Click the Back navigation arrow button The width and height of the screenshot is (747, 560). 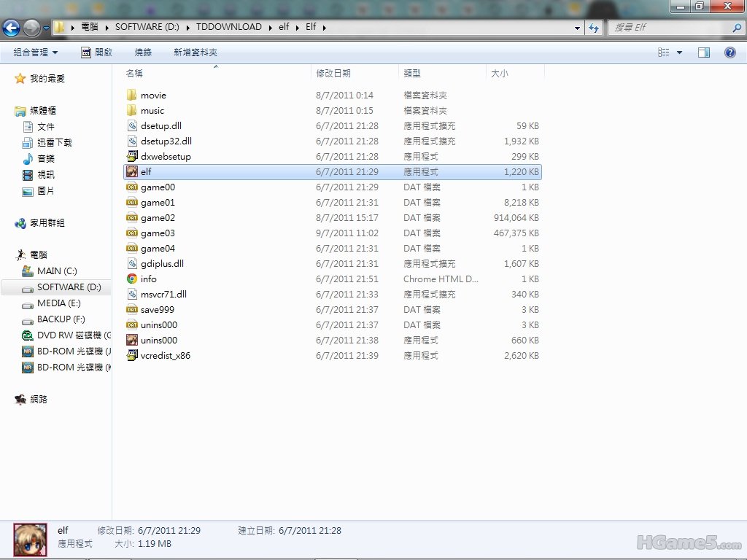point(11,28)
